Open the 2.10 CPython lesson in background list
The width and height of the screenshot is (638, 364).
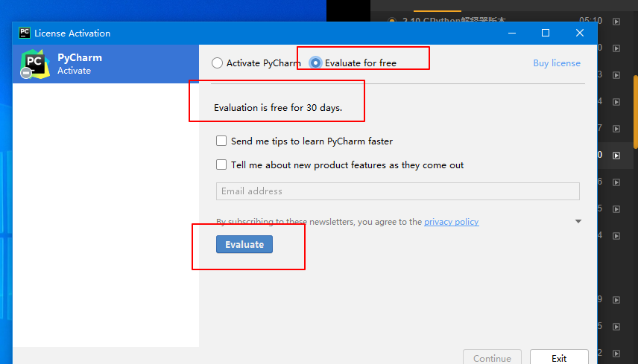click(x=454, y=20)
